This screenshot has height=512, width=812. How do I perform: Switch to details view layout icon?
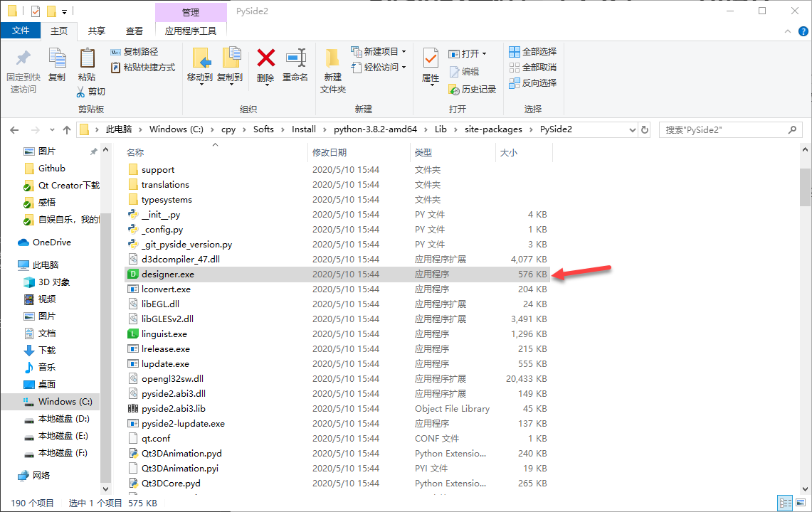coord(786,503)
